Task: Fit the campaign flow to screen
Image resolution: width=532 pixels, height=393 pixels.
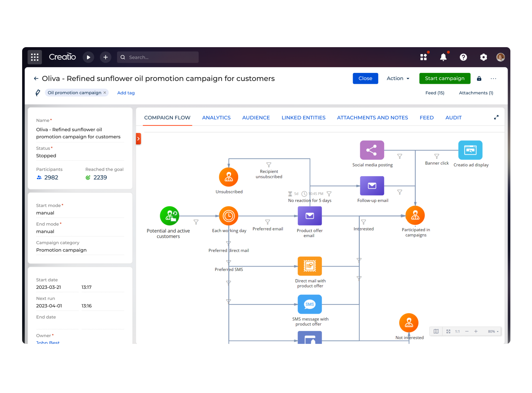Action: point(448,331)
